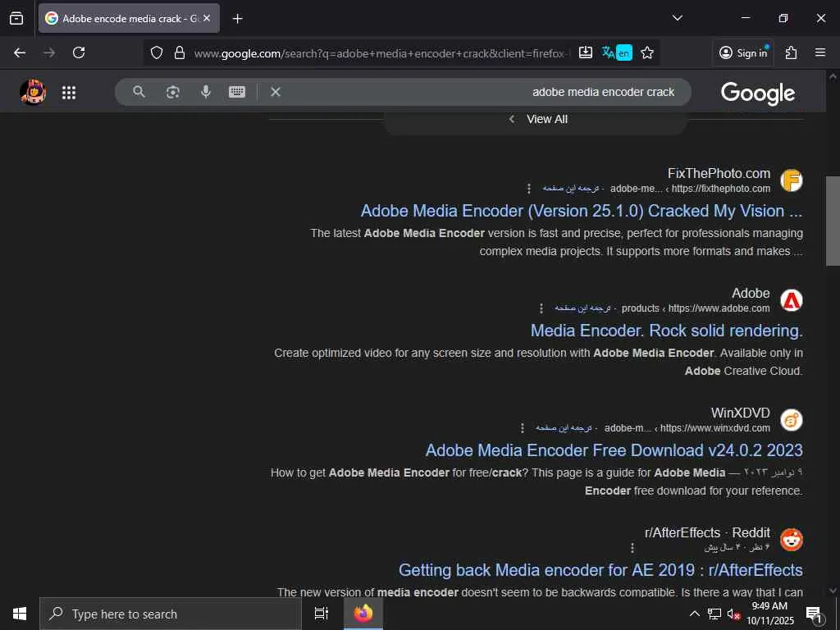Search by image with Lens icon
Viewport: 840px width, 630px height.
[172, 92]
